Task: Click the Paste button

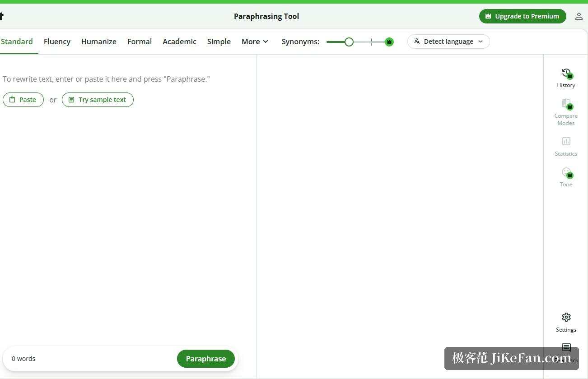Action: coord(23,100)
